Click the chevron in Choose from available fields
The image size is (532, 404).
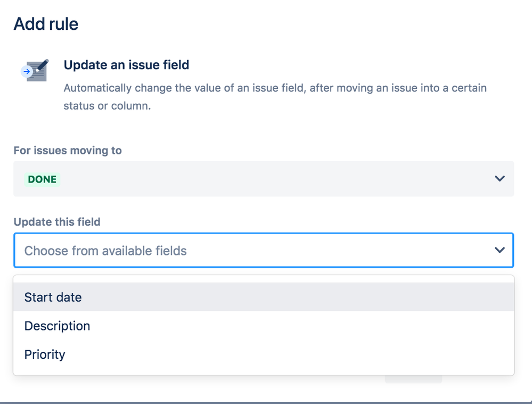tap(499, 250)
